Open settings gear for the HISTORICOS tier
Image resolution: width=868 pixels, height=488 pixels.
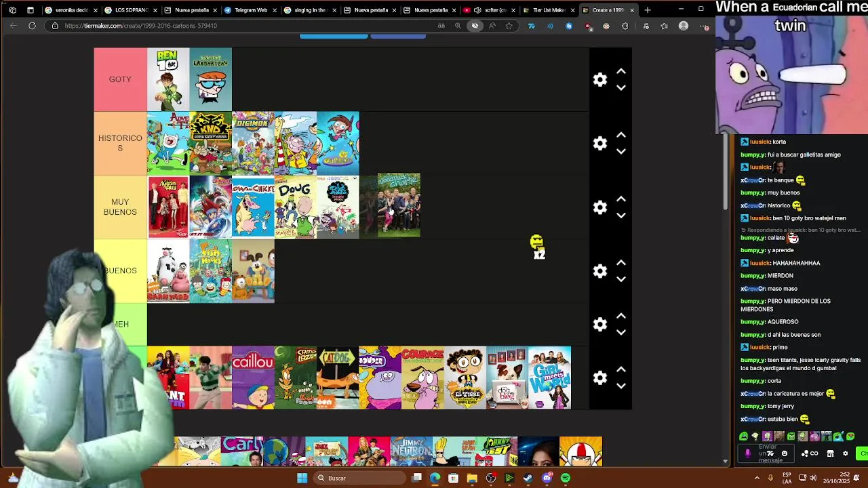pyautogui.click(x=600, y=143)
